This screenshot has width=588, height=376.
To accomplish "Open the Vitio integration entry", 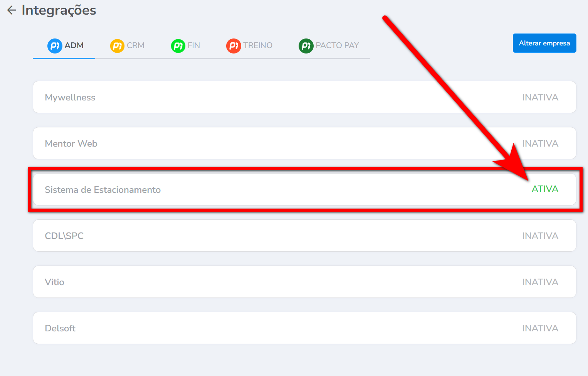I will (x=55, y=282).
